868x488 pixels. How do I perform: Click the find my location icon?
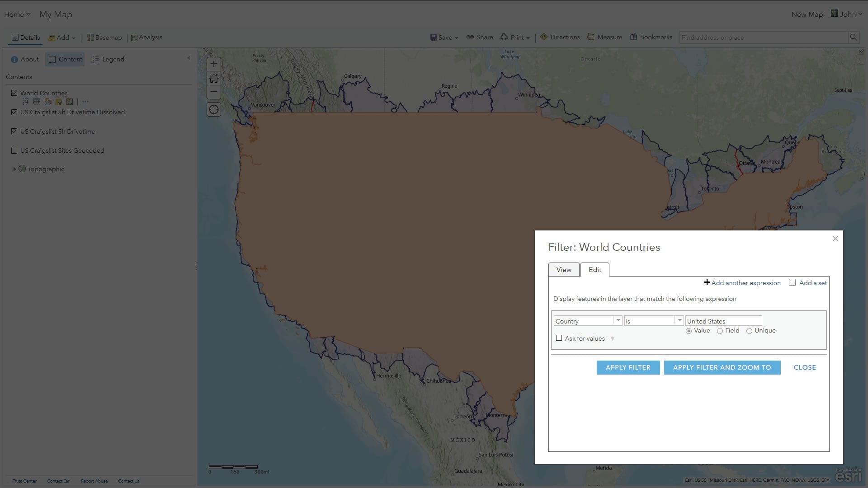pos(214,109)
